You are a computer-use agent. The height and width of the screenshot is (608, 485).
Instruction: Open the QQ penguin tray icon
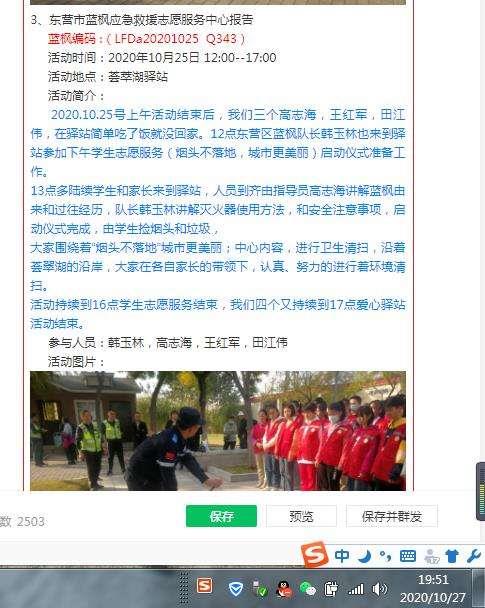point(284,589)
